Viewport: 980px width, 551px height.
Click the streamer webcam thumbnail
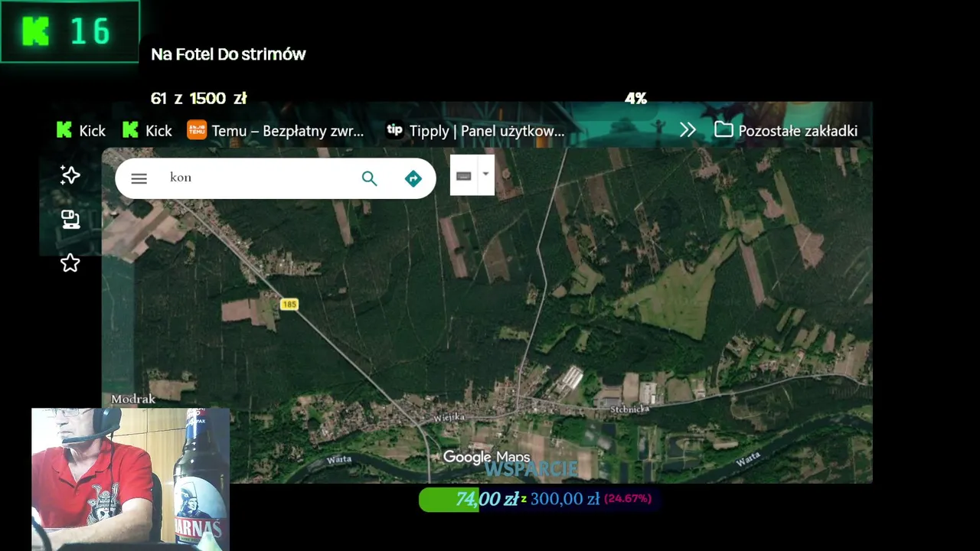point(130,479)
